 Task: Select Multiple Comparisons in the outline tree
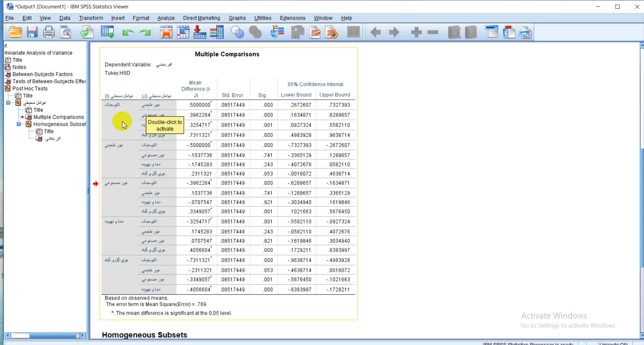[58, 117]
